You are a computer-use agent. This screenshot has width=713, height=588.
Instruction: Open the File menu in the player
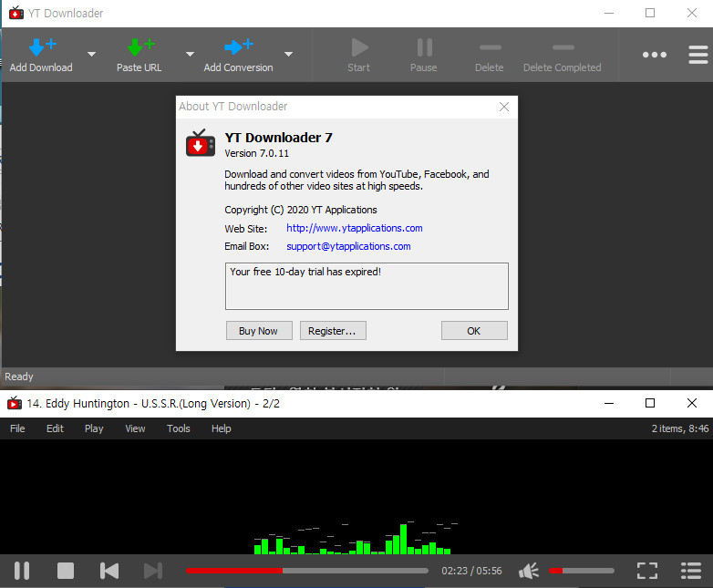point(17,428)
